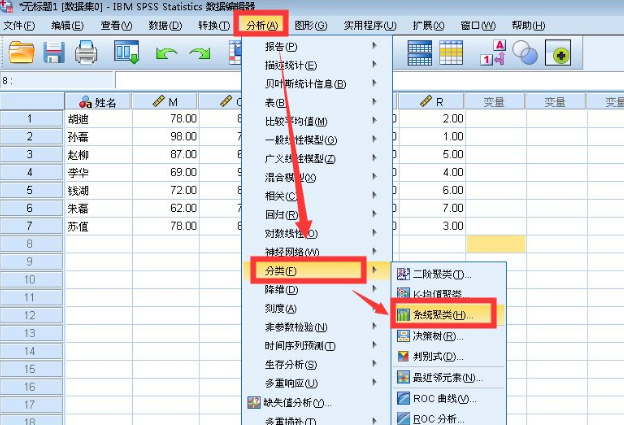Expand the 时间序列预测(T) submenu
This screenshot has height=425, width=624.
[x=317, y=346]
